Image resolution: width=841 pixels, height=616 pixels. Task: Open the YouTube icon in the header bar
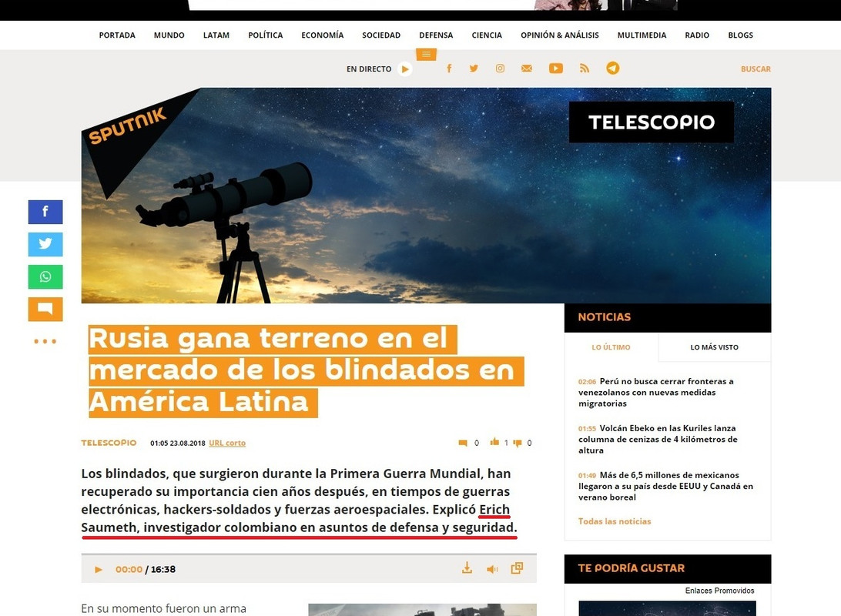pyautogui.click(x=556, y=68)
